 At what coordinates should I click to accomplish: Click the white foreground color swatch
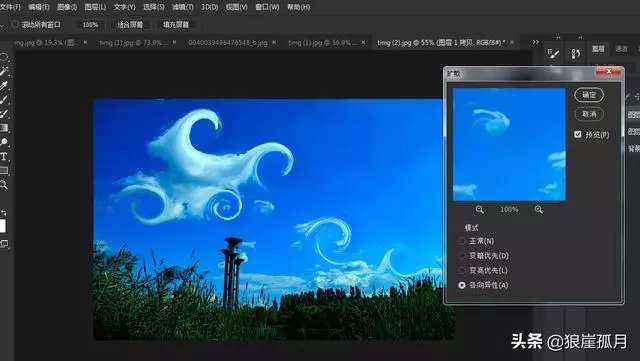[x=2, y=226]
